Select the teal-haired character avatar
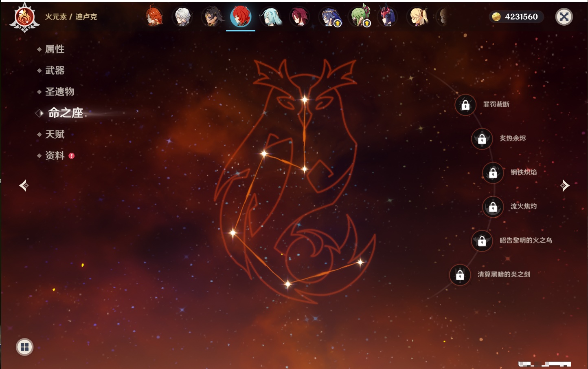 point(270,17)
